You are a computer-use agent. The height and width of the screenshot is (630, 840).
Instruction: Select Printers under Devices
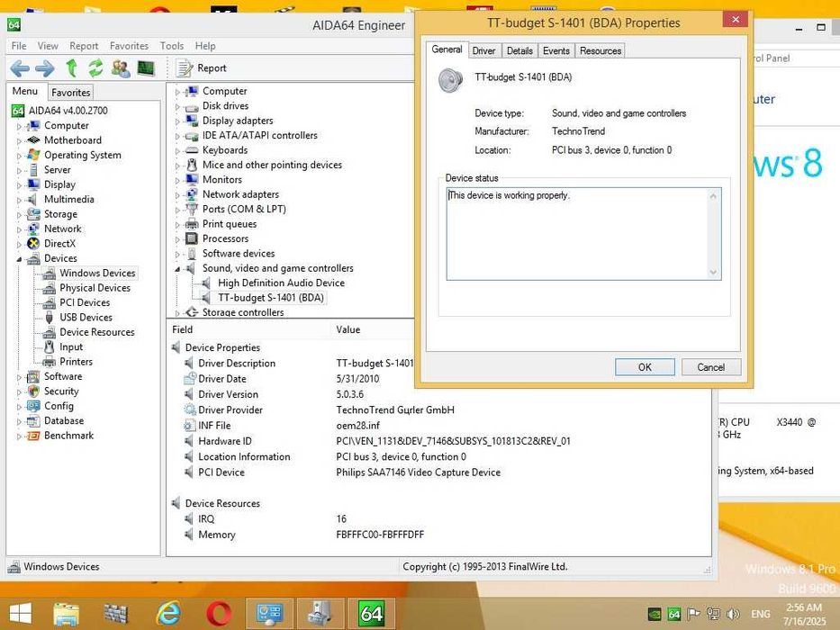76,362
